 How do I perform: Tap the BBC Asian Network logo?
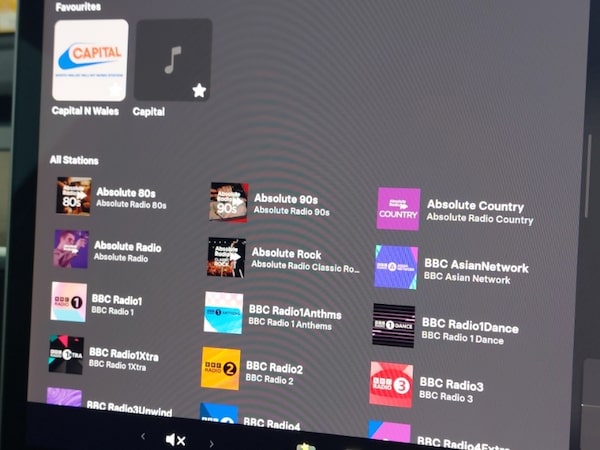396,267
